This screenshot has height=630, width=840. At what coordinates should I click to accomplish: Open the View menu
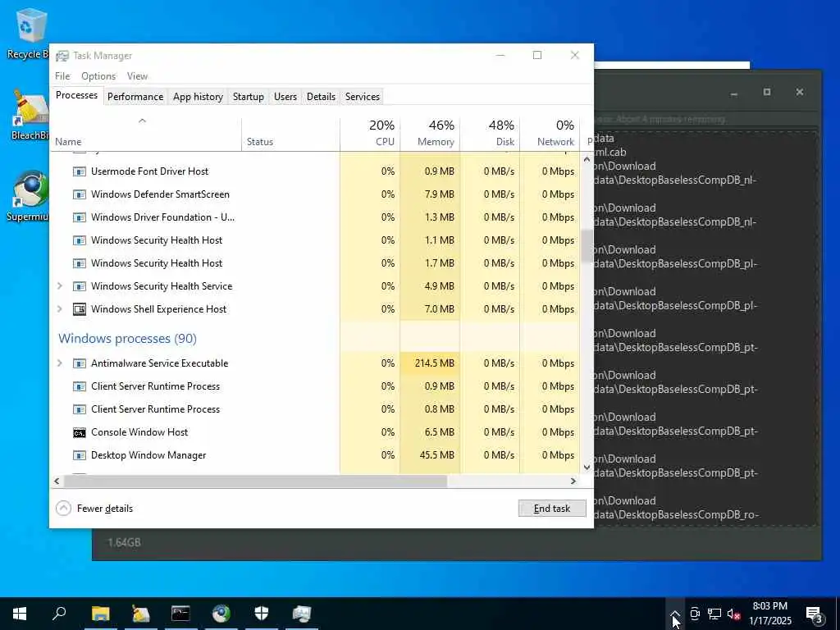coord(137,76)
